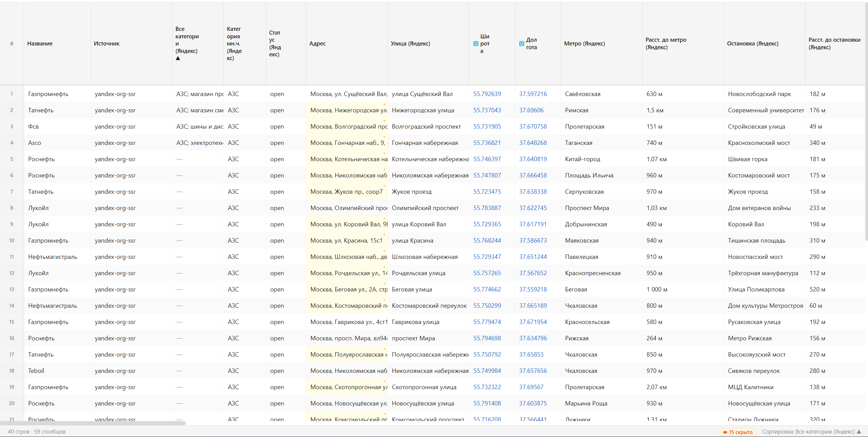Screen dimensions: 868x437
Task: Select metro cell 'Марьина Роща'
Action: [601, 403]
